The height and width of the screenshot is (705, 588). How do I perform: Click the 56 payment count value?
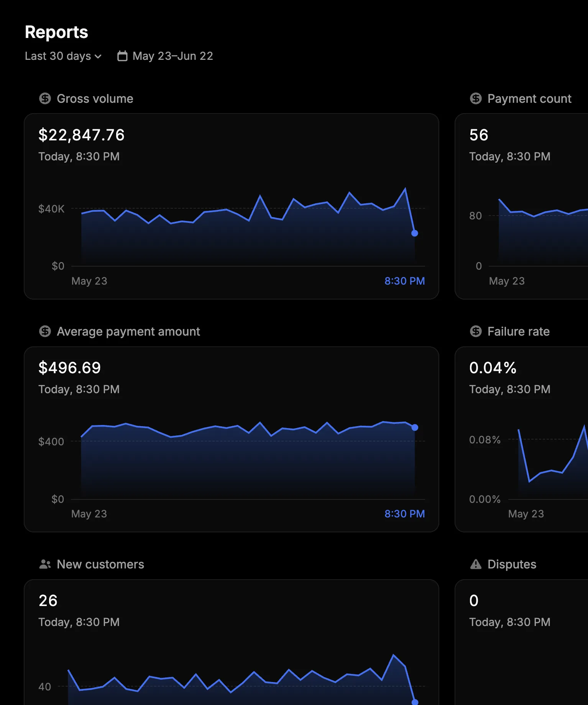pos(479,135)
